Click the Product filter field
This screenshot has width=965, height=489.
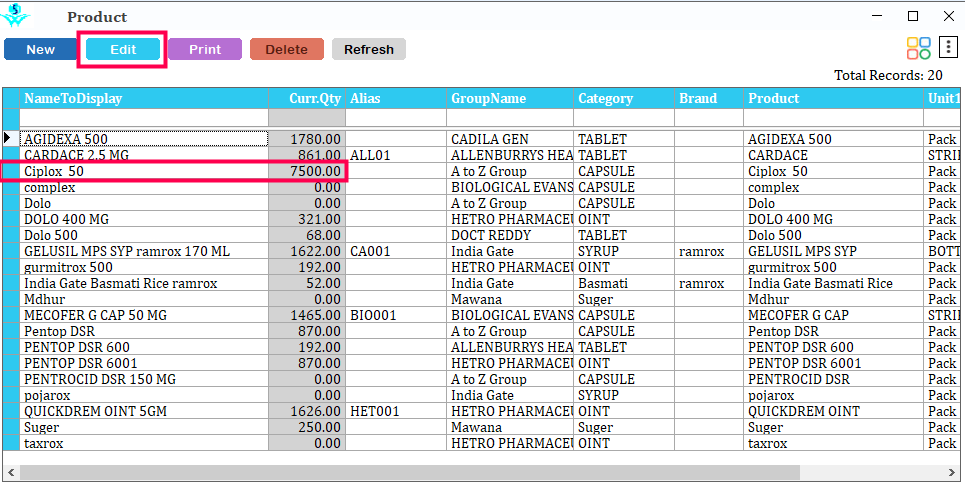coord(833,117)
